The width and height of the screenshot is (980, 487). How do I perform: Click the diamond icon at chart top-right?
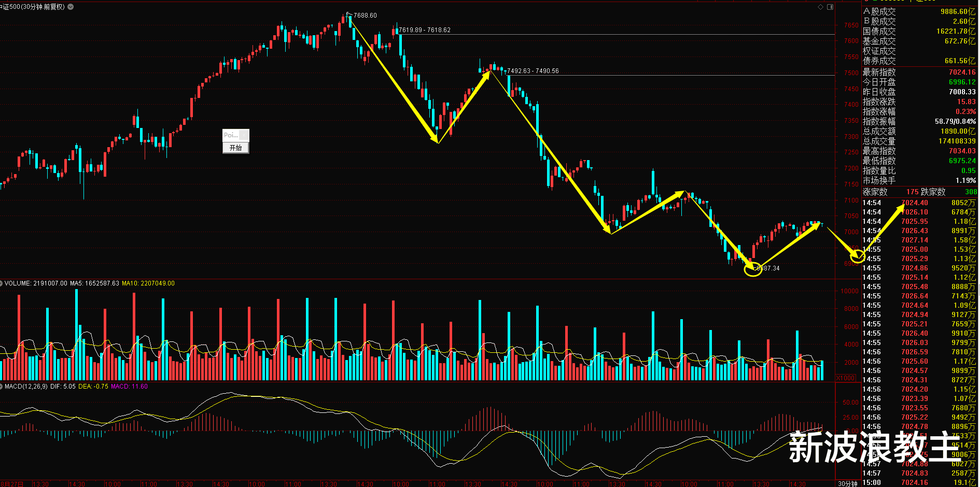point(820,7)
